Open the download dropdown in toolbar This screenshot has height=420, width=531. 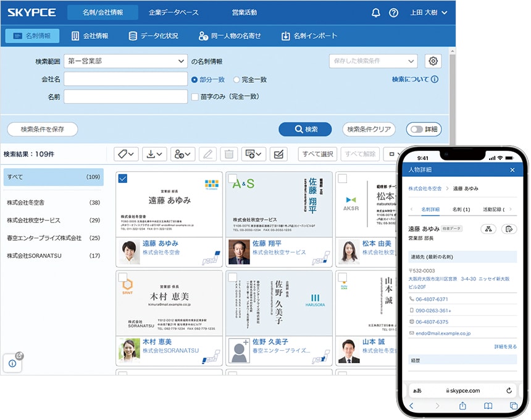point(154,154)
